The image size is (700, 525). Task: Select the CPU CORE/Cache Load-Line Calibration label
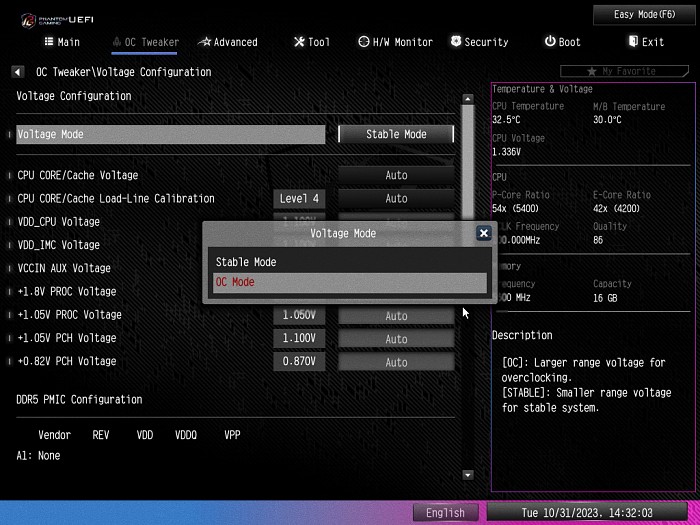coord(116,199)
